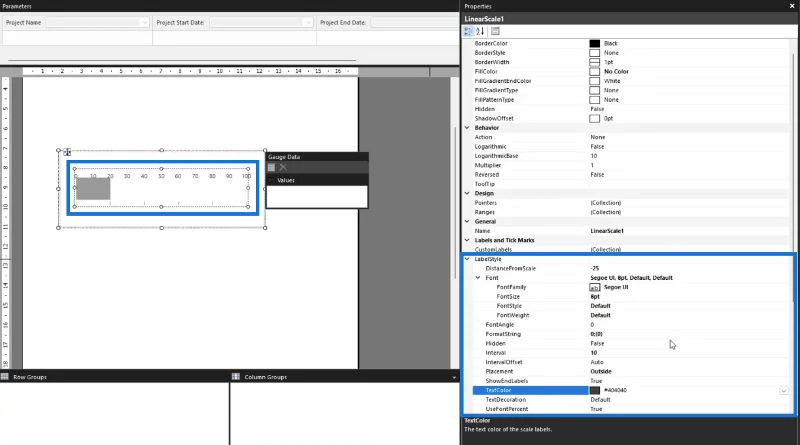800x445 pixels.
Task: Click the TextColor #404040 swatch
Action: pos(594,390)
